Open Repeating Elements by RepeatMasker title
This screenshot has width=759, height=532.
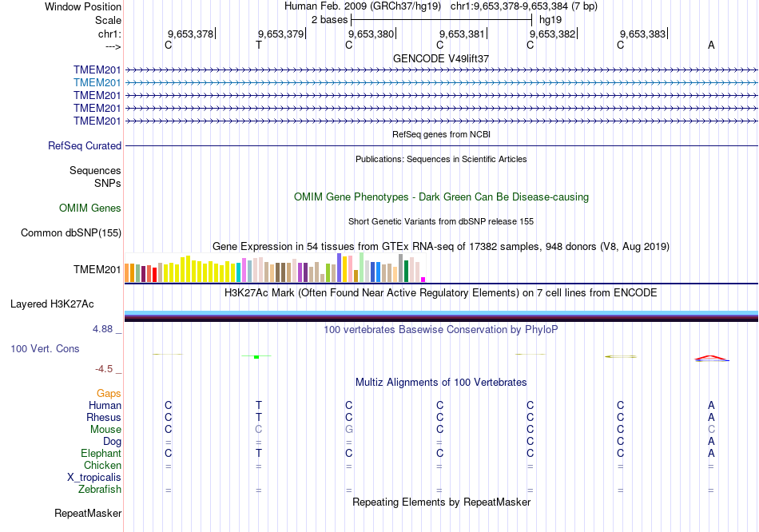tap(441, 502)
